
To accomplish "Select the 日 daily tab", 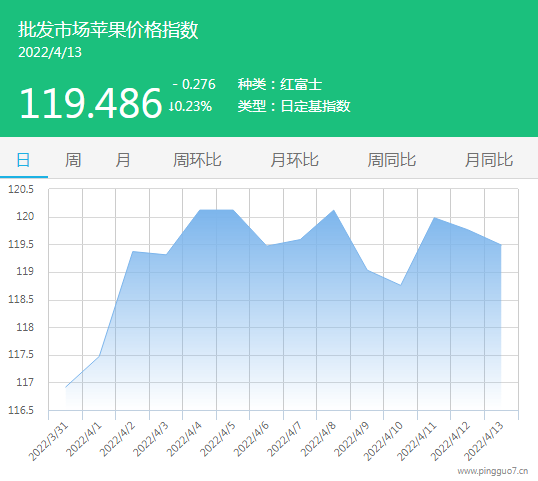I will coord(23,160).
